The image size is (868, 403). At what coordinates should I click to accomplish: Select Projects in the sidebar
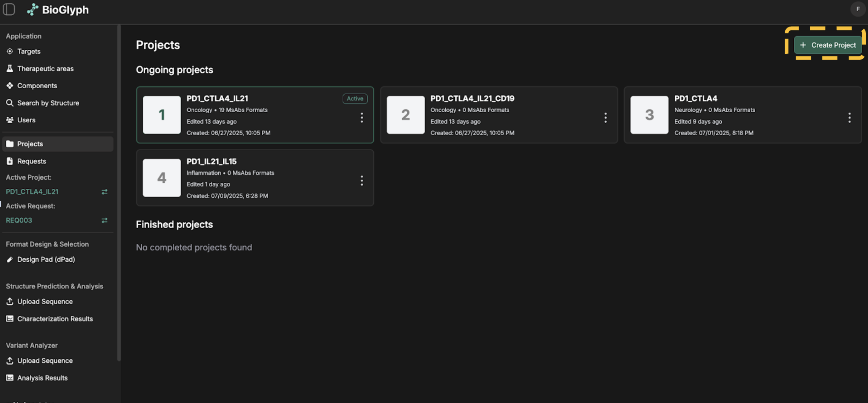[30, 144]
